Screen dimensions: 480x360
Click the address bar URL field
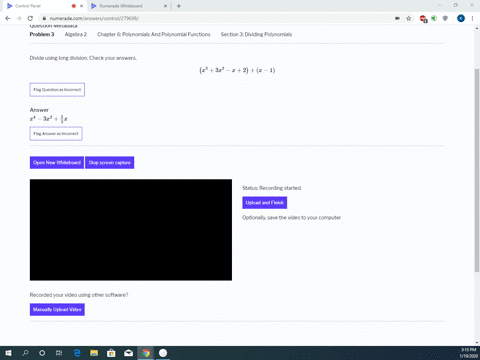[213, 18]
